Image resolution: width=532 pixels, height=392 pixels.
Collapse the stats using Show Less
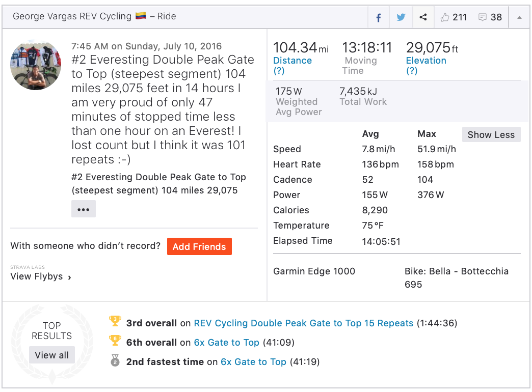coord(491,135)
